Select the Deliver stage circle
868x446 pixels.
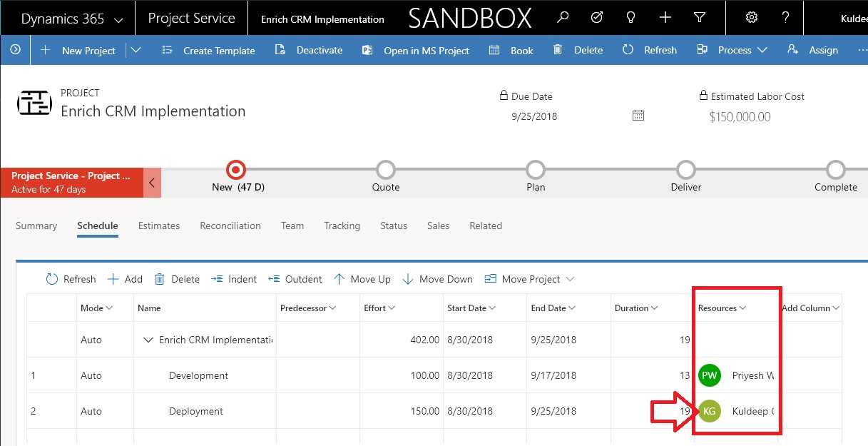click(x=686, y=170)
